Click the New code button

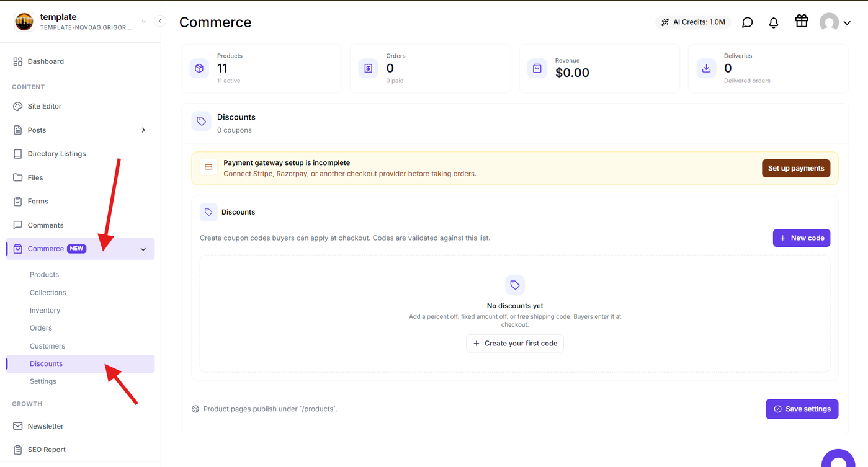pyautogui.click(x=802, y=238)
